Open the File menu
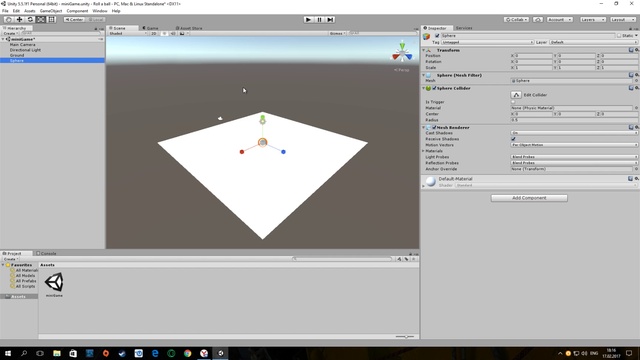Viewport: 640px width, 360px height. pos(5,11)
